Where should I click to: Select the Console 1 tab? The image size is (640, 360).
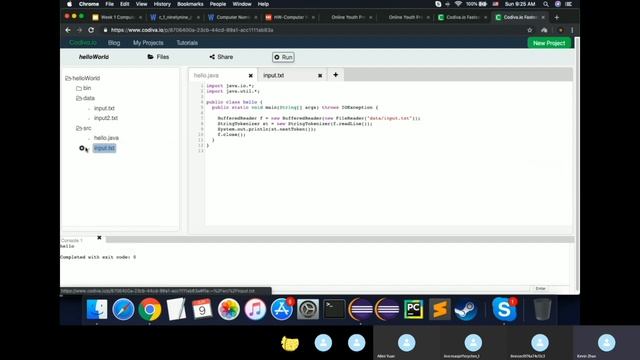(72, 240)
